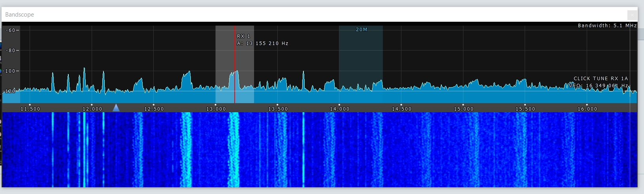
Task: Click the 16.000 frequency axis label
Action: point(587,109)
